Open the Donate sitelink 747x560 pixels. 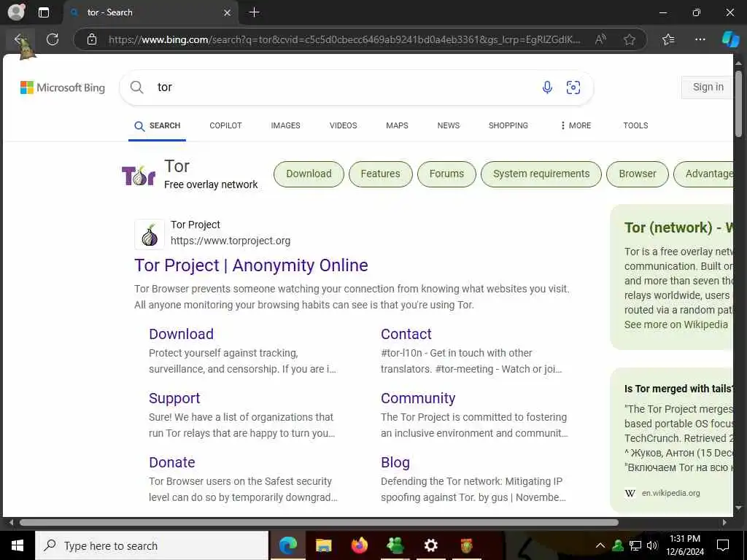[172, 462]
